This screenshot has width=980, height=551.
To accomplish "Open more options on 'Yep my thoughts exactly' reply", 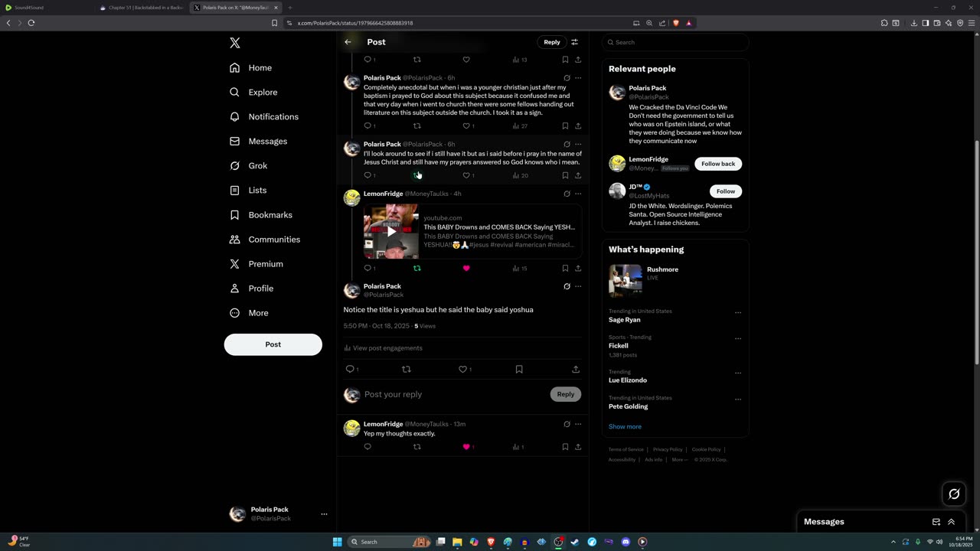I will click(x=578, y=424).
